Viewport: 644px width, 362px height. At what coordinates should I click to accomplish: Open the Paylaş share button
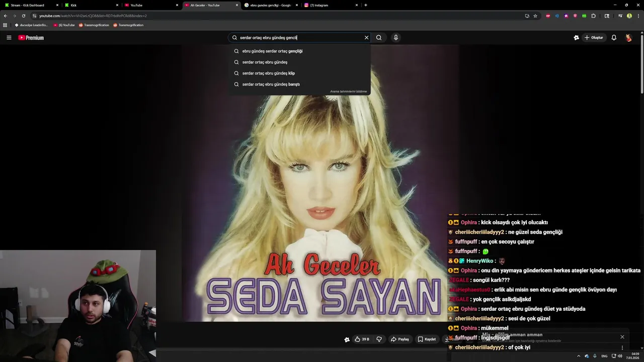400,339
